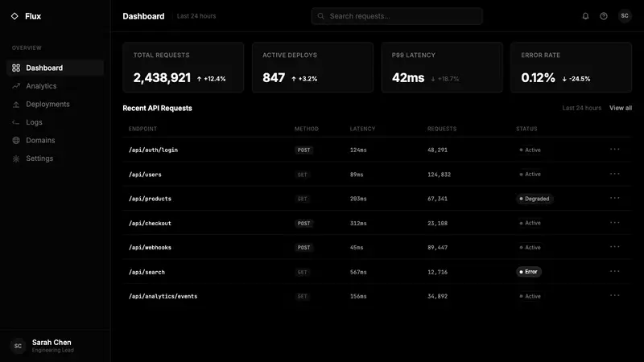Click the /api/search endpoint
The image size is (644, 362).
coord(147,272)
